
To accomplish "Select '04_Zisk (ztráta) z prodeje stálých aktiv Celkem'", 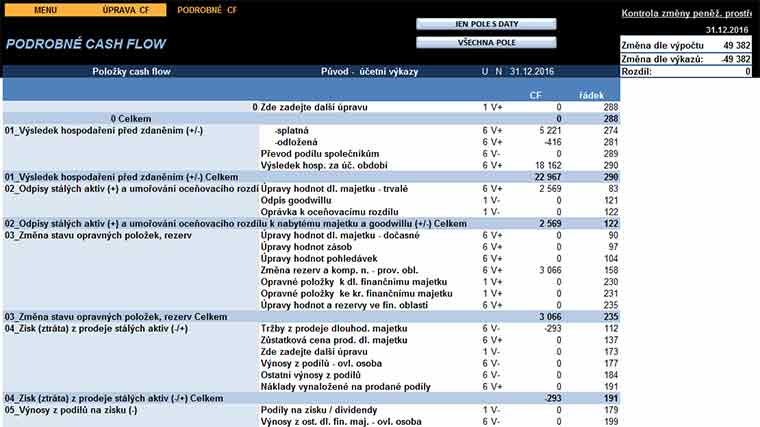I will 311,398.
